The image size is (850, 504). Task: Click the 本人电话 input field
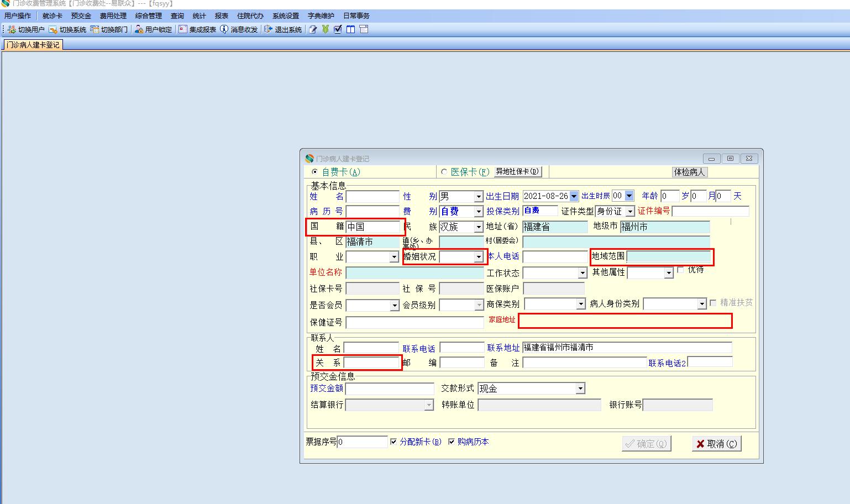pos(555,257)
